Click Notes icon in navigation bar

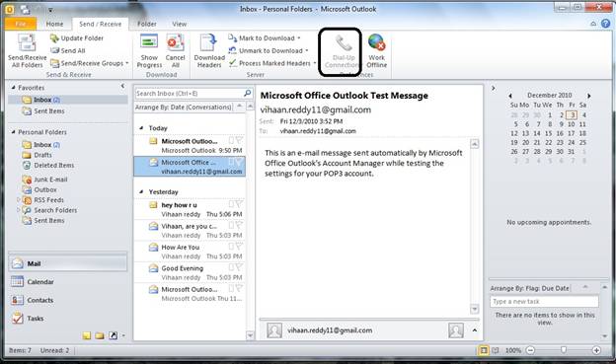pos(87,335)
